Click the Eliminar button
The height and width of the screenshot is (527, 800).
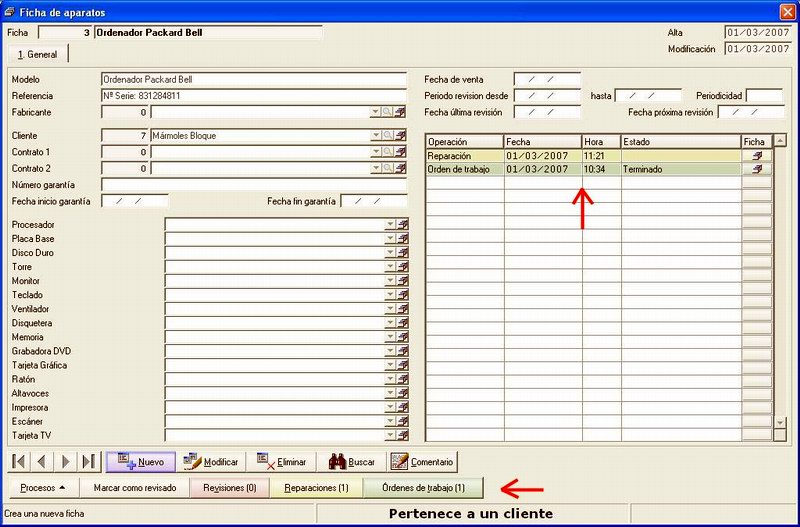tap(282, 462)
